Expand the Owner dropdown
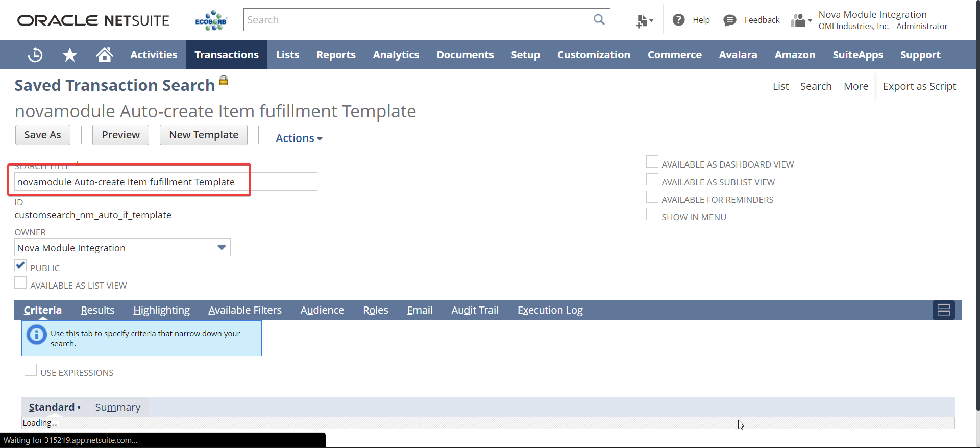 click(x=222, y=247)
